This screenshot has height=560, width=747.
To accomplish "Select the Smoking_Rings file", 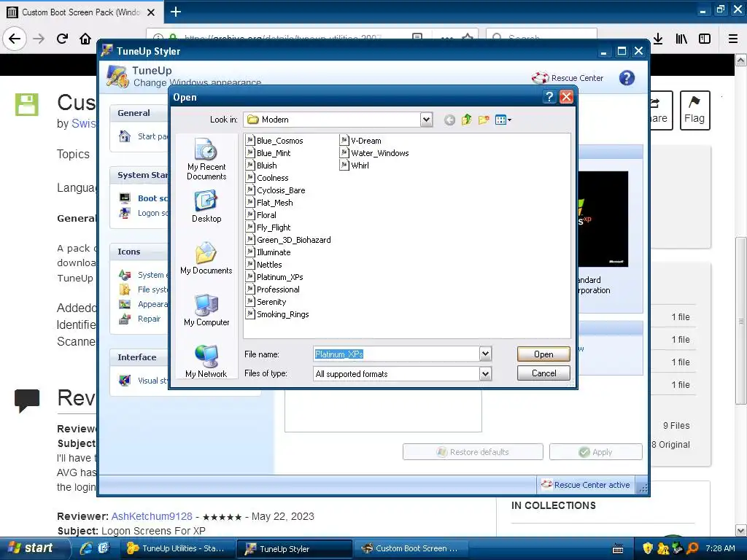I will (277, 314).
